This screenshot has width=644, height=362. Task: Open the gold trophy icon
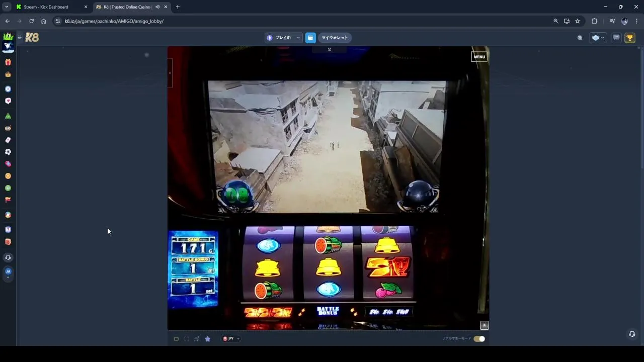click(629, 38)
